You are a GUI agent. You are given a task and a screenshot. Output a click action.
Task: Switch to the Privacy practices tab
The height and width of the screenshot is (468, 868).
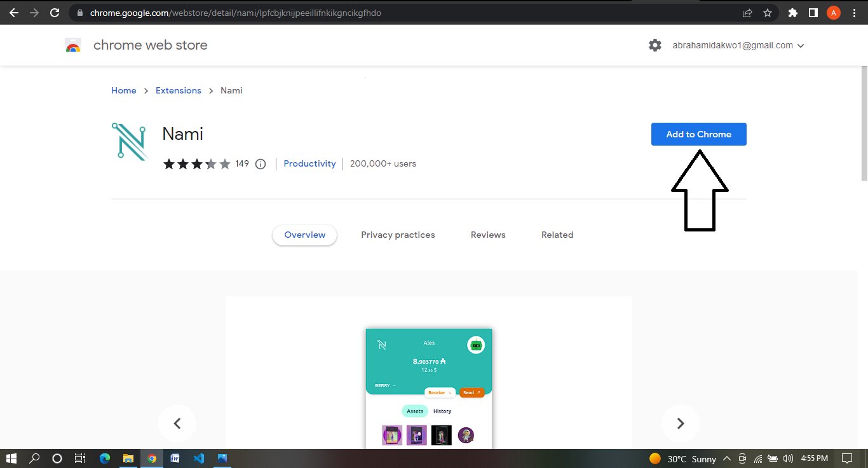tap(398, 235)
